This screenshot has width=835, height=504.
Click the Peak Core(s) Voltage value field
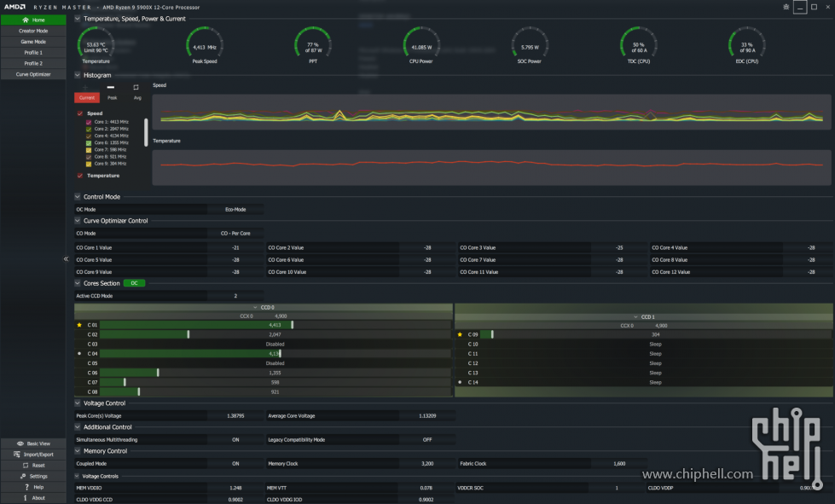[235, 415]
